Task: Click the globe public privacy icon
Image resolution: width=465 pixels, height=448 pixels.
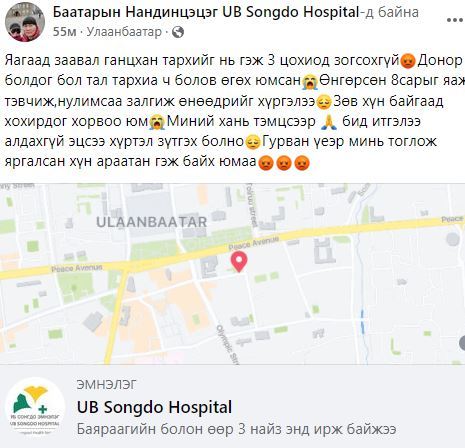Action: coord(178,32)
